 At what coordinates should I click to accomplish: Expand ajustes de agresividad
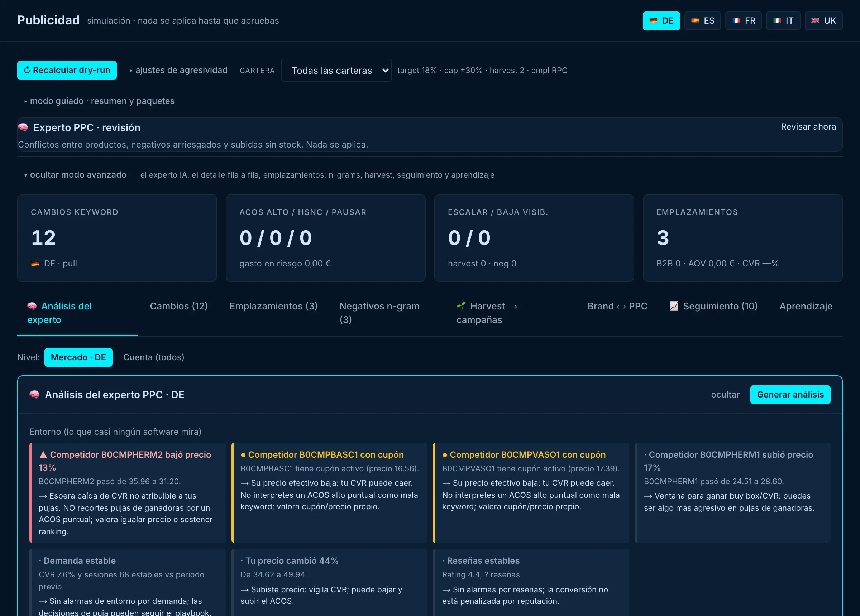click(x=178, y=70)
